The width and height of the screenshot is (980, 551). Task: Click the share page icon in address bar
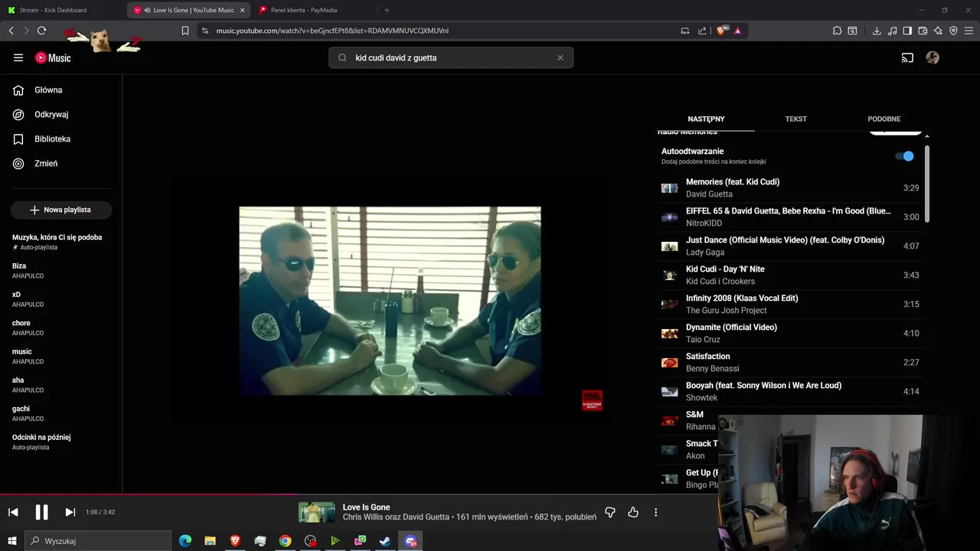[702, 31]
